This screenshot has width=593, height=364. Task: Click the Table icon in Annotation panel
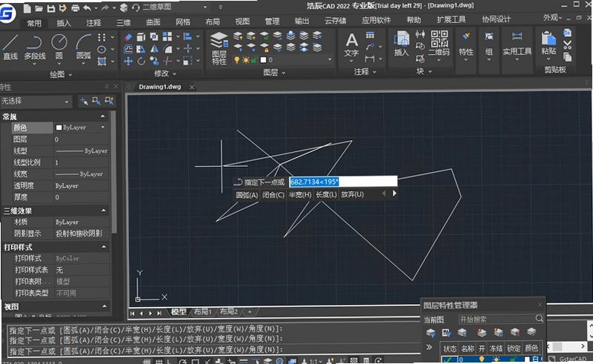pos(370,35)
